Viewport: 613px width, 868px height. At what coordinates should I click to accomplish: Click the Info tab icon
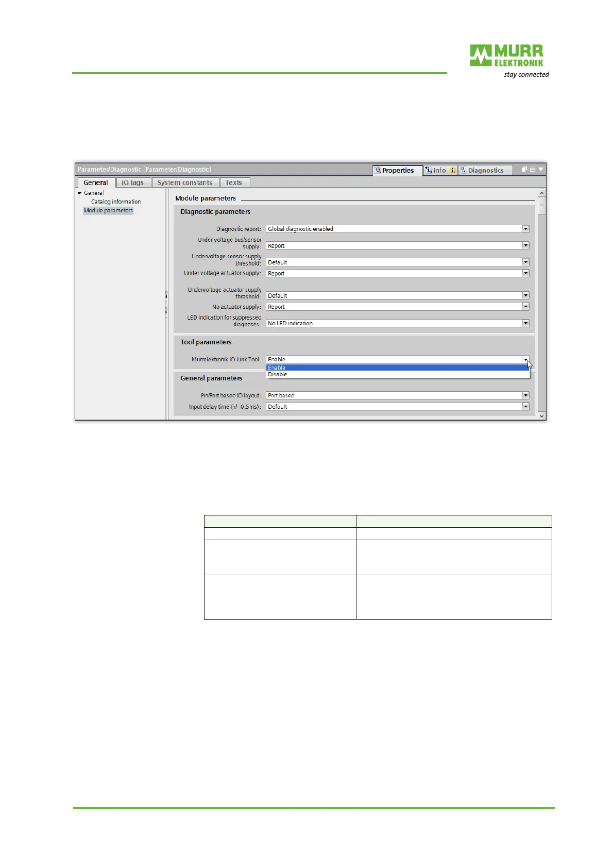point(429,170)
